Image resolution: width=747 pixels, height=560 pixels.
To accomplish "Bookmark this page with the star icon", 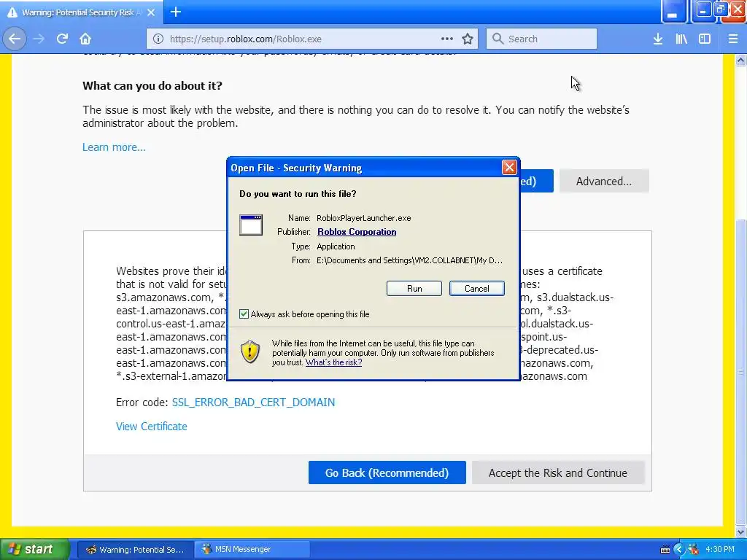I will pos(468,39).
